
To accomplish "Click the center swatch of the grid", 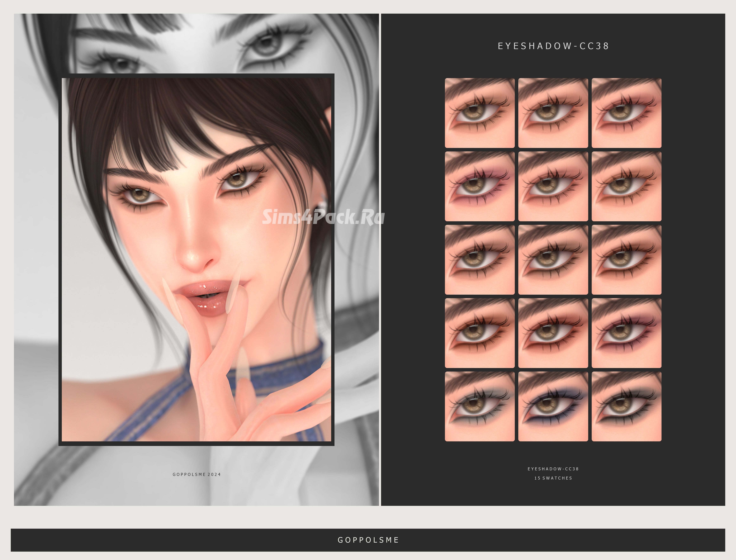I will [x=553, y=260].
